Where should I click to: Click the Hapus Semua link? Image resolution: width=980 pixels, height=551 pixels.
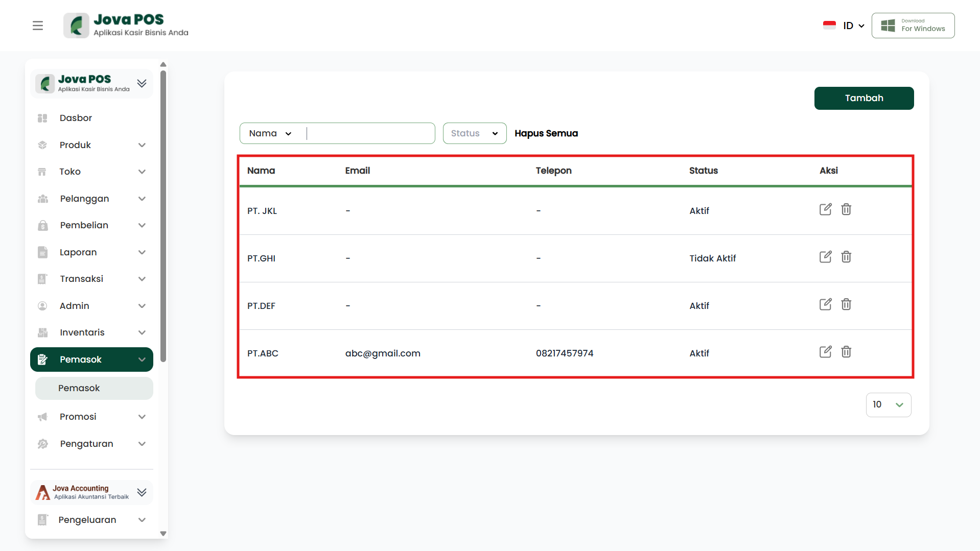click(546, 133)
